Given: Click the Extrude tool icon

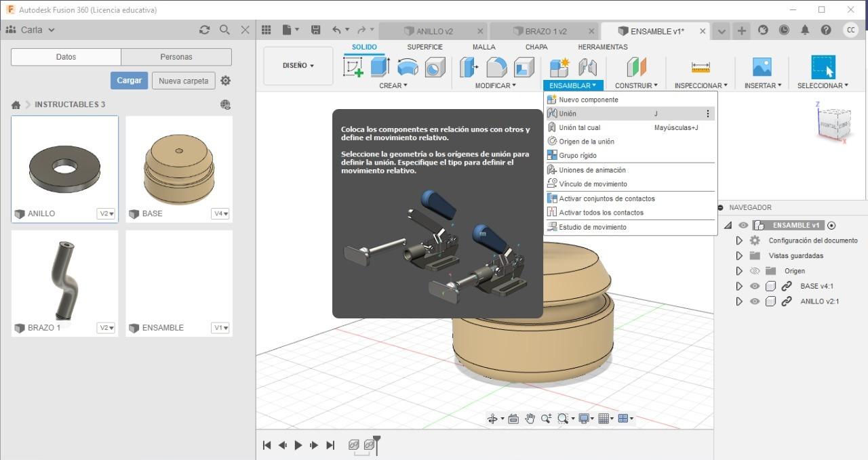Looking at the screenshot, I should (380, 67).
